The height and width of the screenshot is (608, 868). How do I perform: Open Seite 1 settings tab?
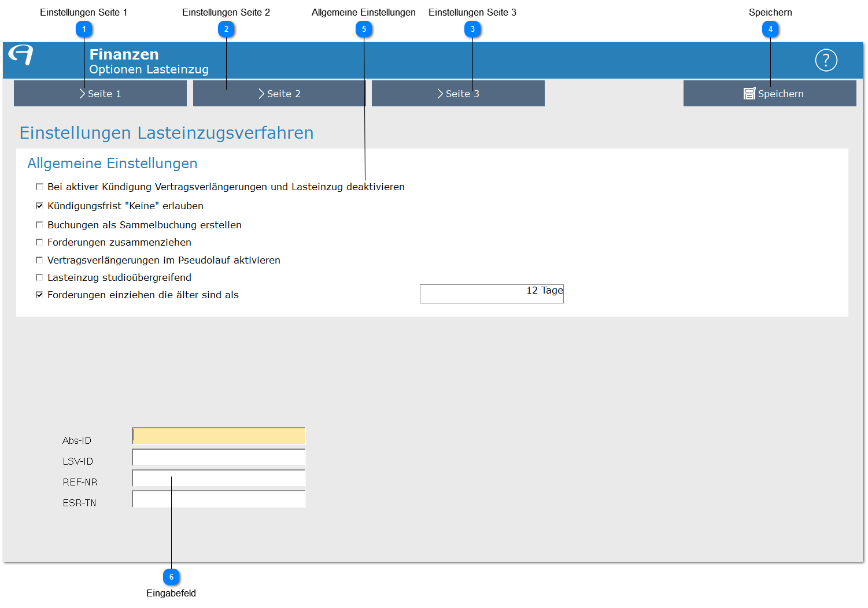point(100,94)
